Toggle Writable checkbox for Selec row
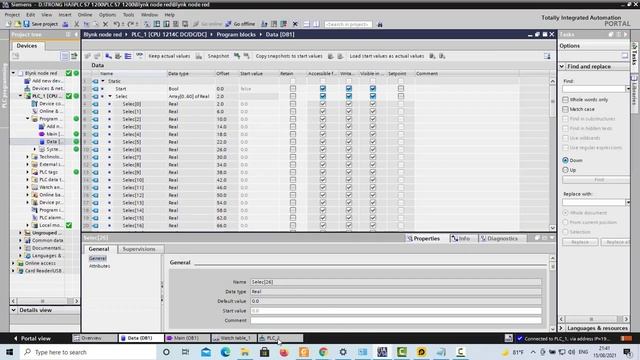This screenshot has width=640, height=360. 349,96
